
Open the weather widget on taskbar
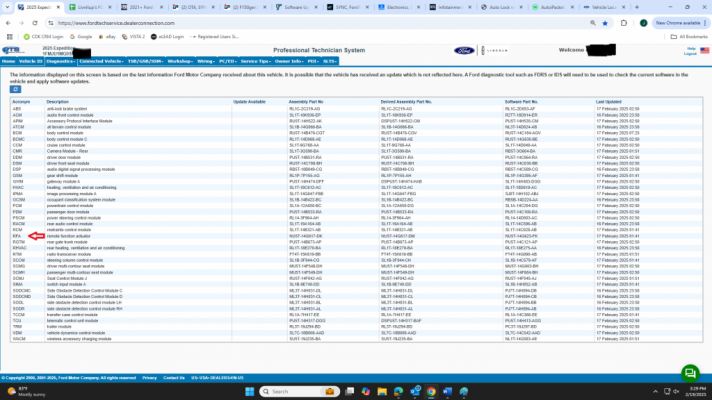[x=26, y=391]
